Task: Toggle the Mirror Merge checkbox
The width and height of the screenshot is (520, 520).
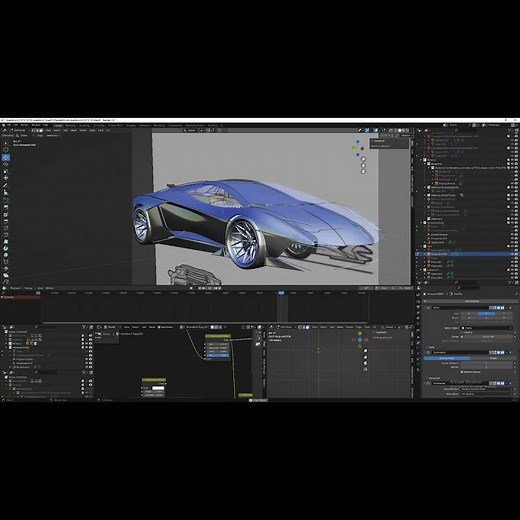Action: pyautogui.click(x=462, y=337)
